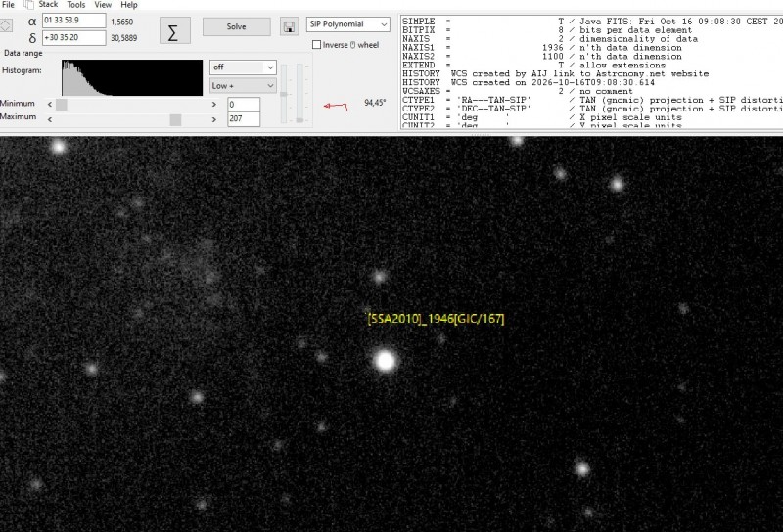
Task: Click the copy icon beside the Stack menu
Action: [29, 5]
